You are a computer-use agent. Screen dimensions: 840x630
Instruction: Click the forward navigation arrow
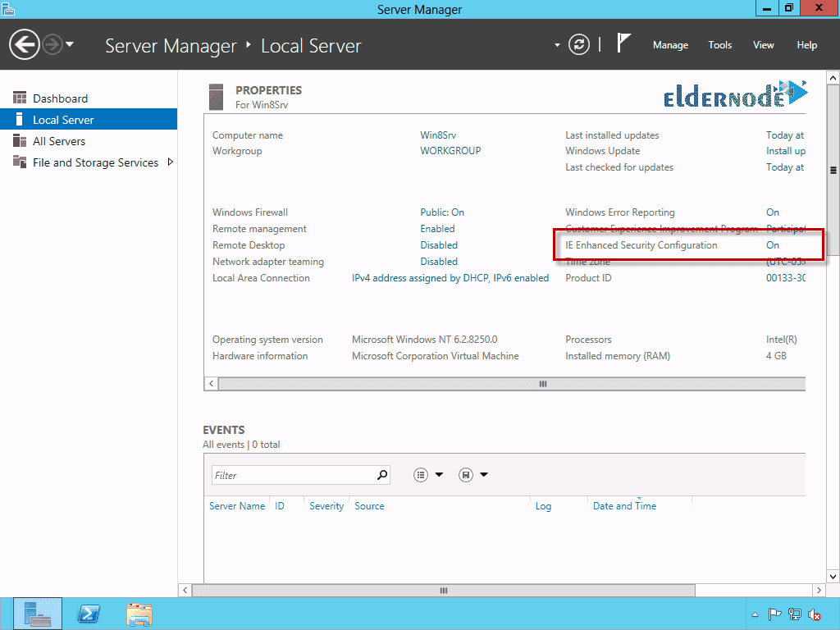click(52, 44)
